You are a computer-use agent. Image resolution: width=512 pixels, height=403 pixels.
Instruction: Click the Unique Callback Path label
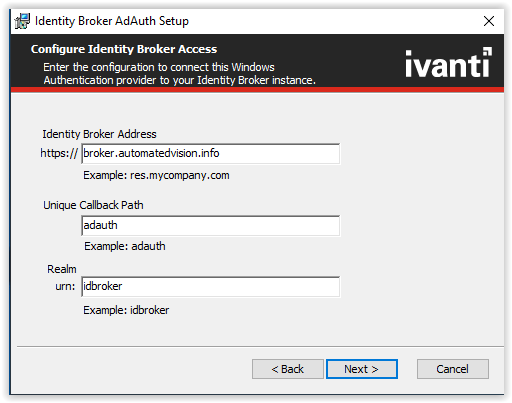93,205
